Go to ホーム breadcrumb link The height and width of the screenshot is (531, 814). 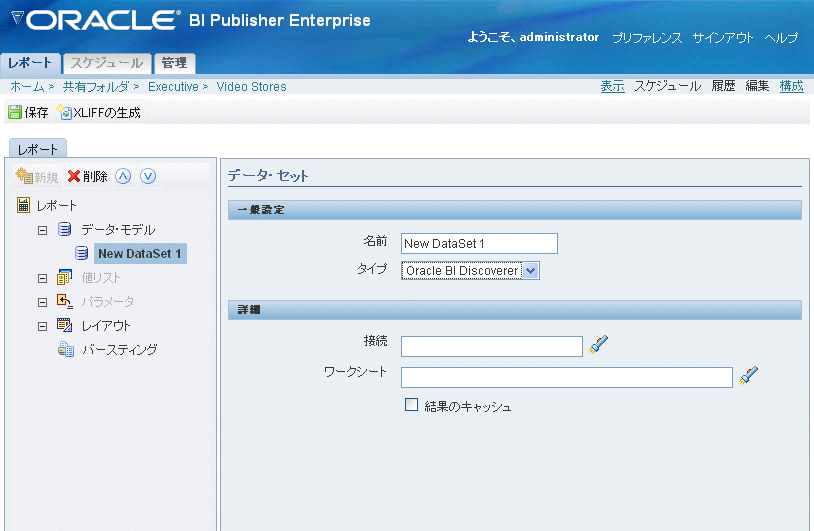(x=27, y=87)
